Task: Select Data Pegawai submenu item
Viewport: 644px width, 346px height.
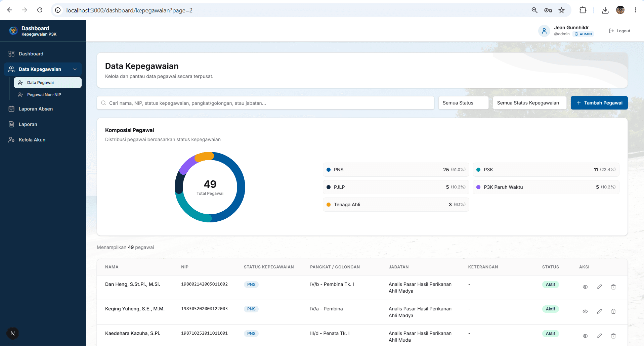Action: [x=47, y=83]
